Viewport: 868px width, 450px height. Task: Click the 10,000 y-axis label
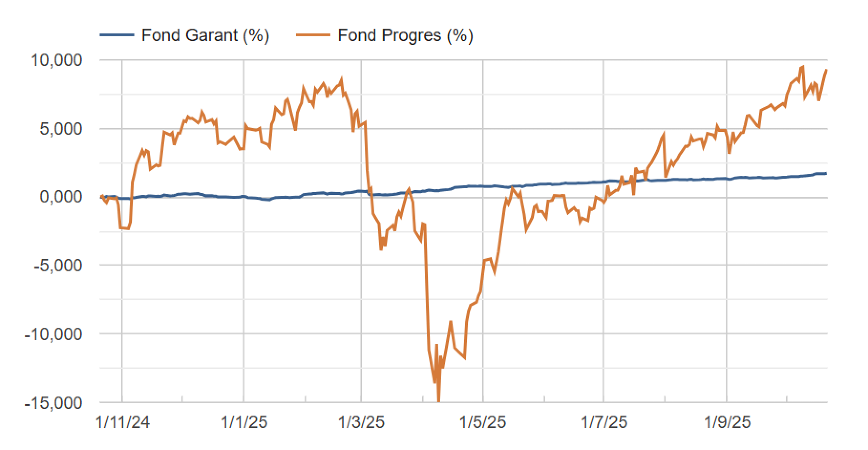(57, 61)
